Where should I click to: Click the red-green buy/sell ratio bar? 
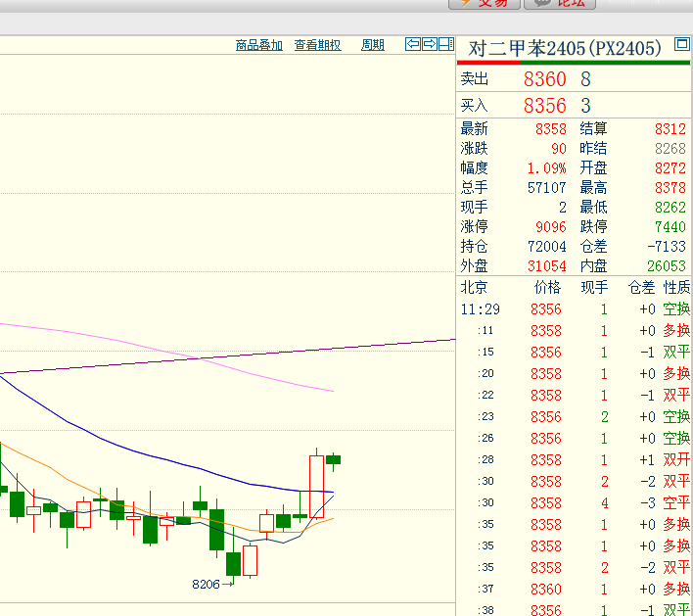tap(574, 63)
